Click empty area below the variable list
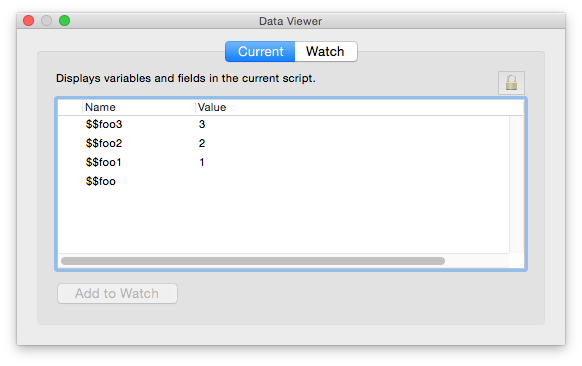The height and width of the screenshot is (366, 582). (284, 222)
